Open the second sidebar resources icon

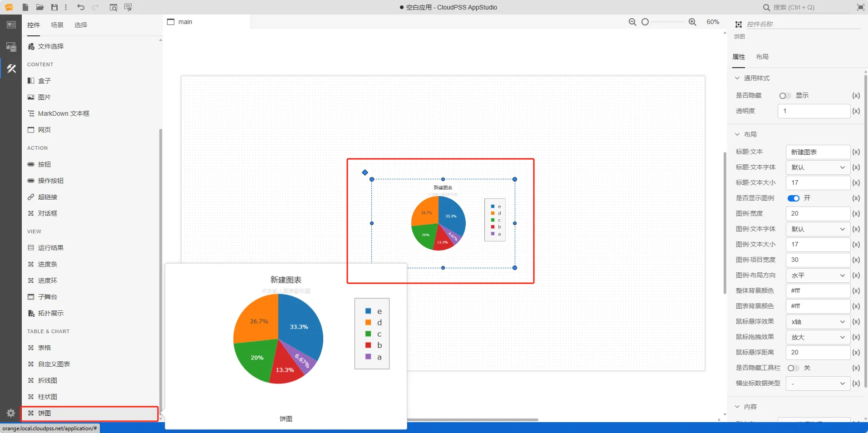(11, 46)
